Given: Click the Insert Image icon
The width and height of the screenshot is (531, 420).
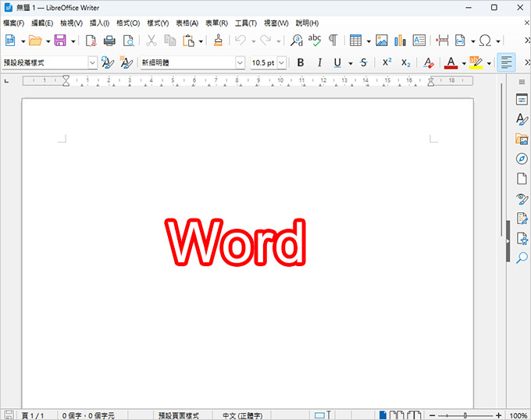Looking at the screenshot, I should [x=382, y=41].
